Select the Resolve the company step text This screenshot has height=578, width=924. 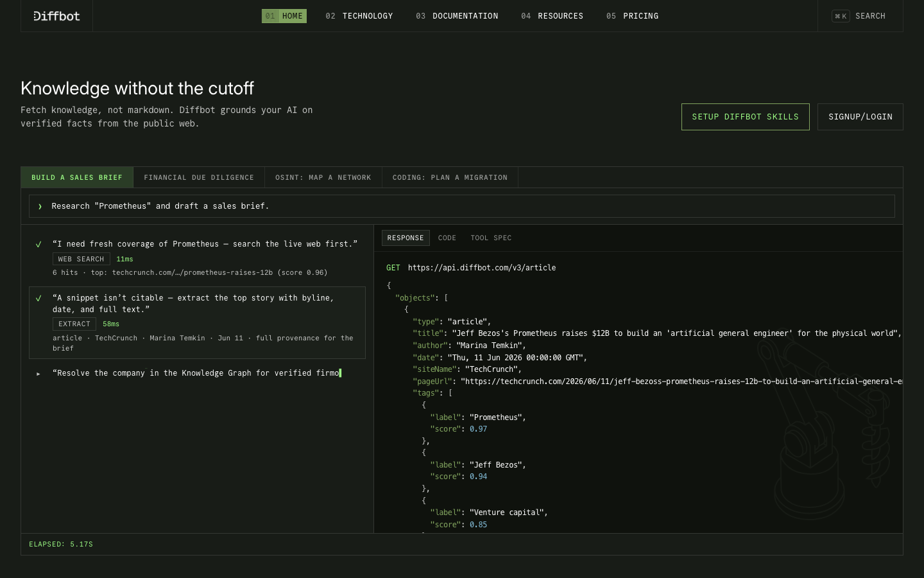pos(196,373)
